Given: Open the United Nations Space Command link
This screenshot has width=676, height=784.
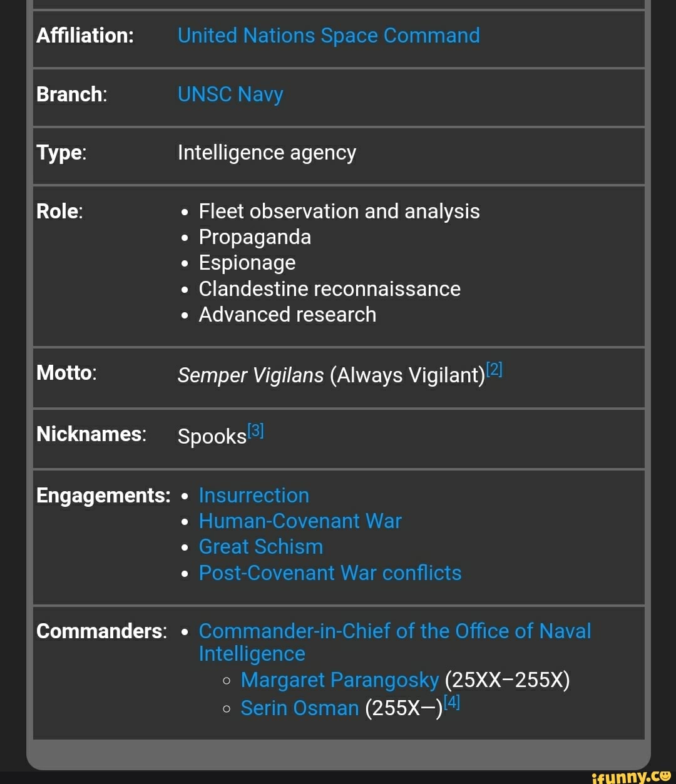Looking at the screenshot, I should (x=329, y=36).
